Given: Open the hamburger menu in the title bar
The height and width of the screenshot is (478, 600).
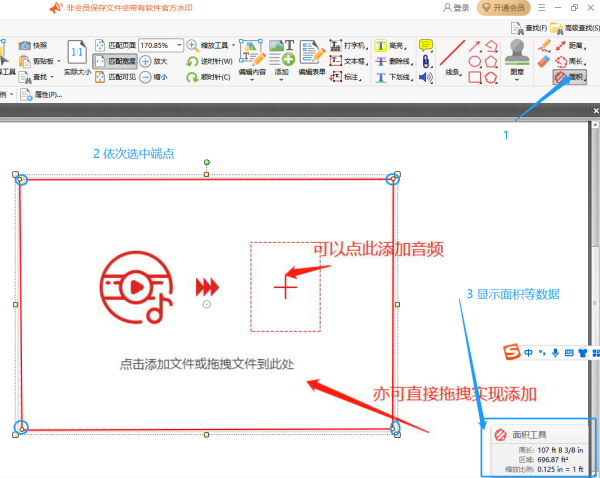Looking at the screenshot, I should [x=541, y=7].
